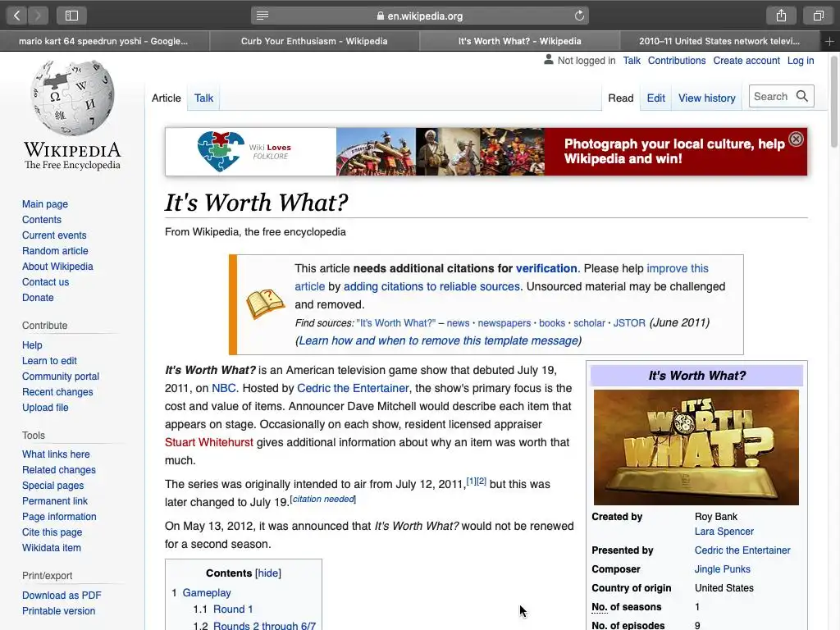Click the Wiki Loves Folklore heart logo
Screen dimensions: 840x630
pyautogui.click(x=221, y=151)
